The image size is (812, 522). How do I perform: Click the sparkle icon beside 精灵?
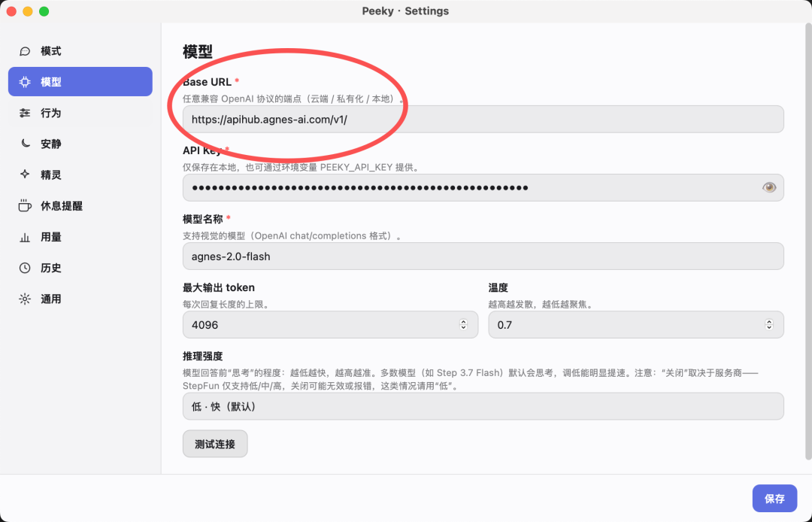[25, 175]
